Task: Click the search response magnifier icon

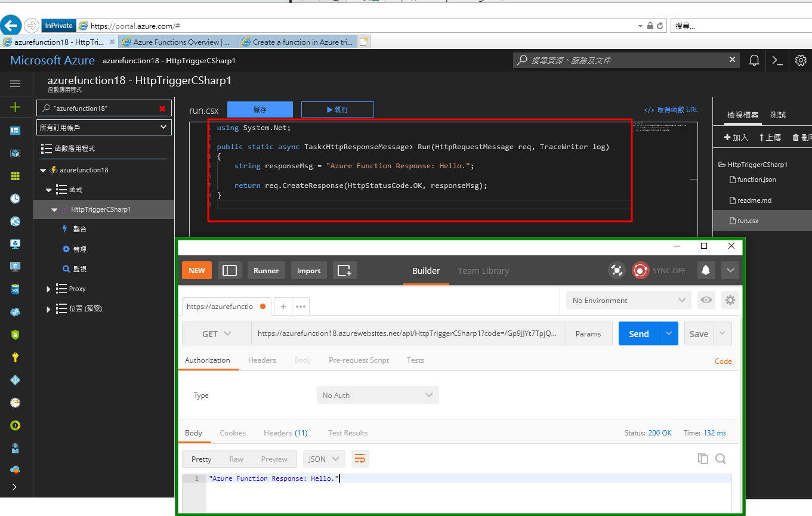Action: [721, 458]
